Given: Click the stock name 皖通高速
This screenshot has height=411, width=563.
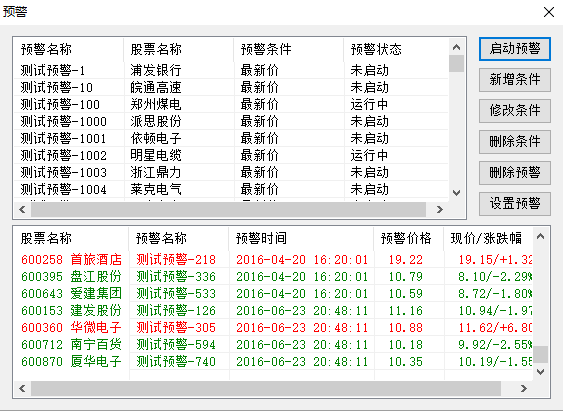Looking at the screenshot, I should tap(156, 87).
